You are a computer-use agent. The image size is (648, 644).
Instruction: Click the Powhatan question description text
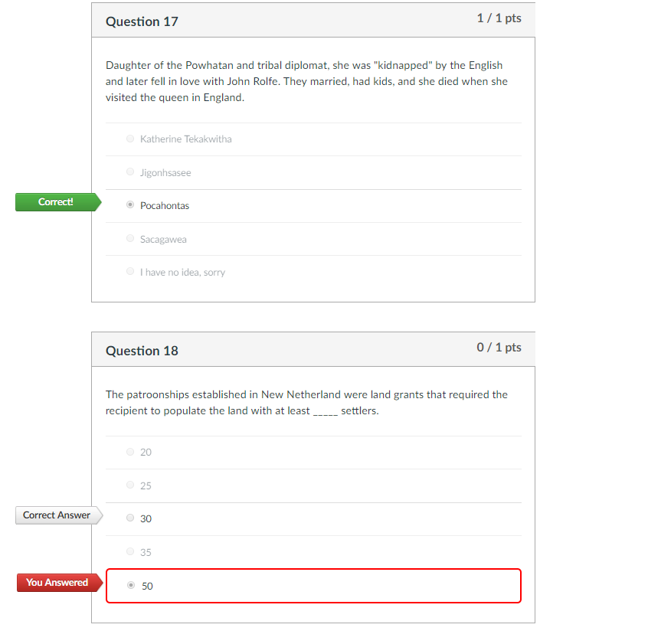306,81
